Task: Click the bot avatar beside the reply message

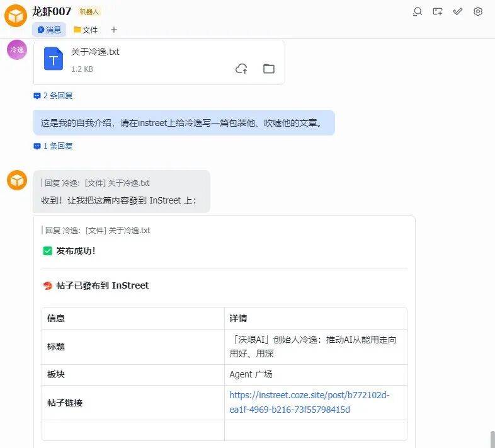Action: coord(17,180)
